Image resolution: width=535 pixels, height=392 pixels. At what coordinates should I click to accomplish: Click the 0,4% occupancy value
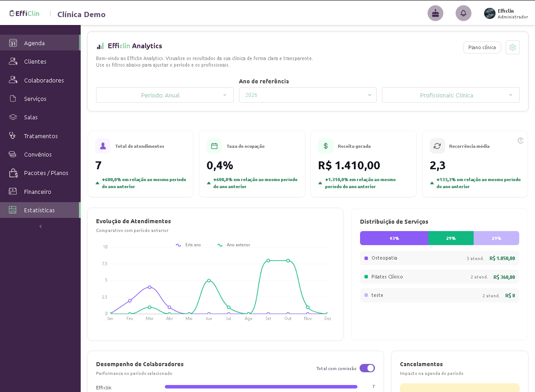[x=220, y=165]
